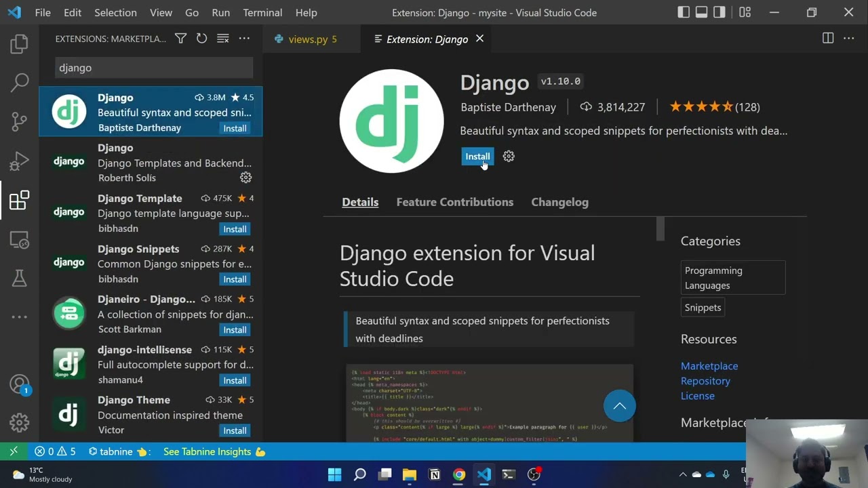Customize layout icon in title bar
The image size is (868, 488).
click(745, 12)
